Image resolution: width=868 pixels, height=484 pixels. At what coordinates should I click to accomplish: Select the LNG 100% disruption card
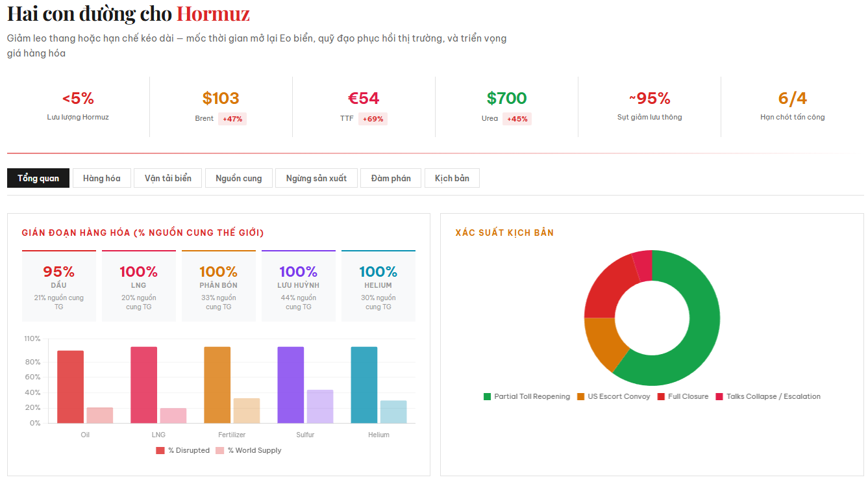pos(138,286)
